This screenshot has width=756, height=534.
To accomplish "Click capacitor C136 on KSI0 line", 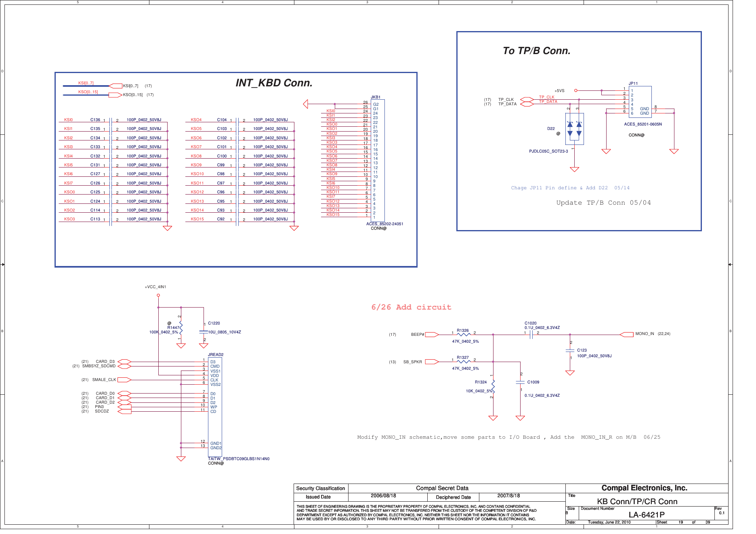I will (111, 120).
